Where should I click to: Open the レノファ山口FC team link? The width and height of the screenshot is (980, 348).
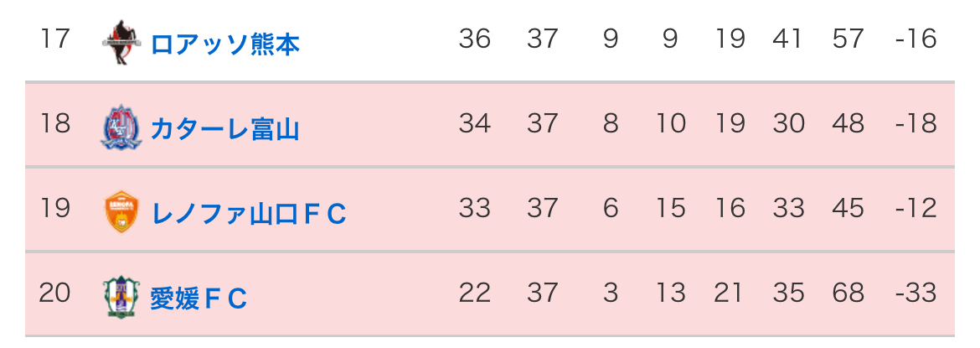tap(248, 213)
